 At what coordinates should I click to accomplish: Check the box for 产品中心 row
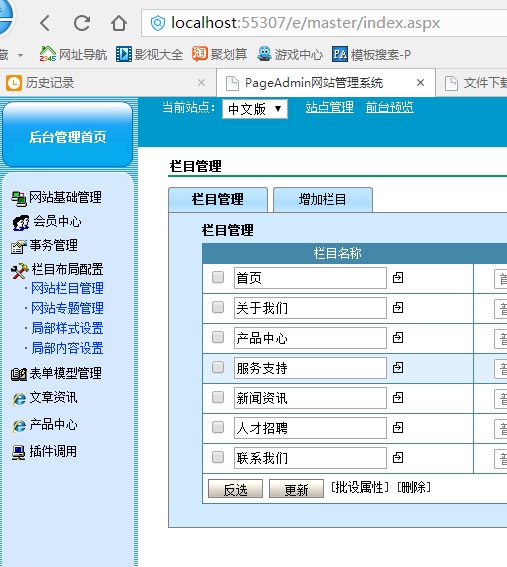[218, 337]
